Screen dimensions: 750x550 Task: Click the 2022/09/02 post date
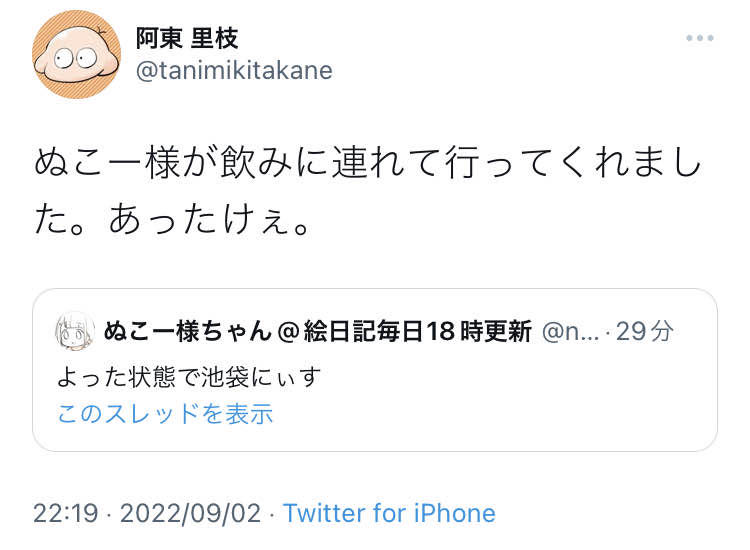coord(190,513)
